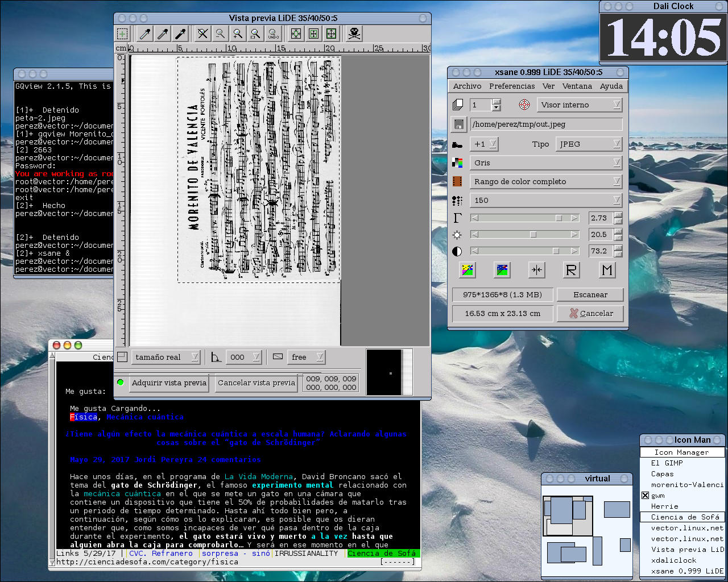Open the Rango de color completo dropdown
Viewport: 728px width, 582px height.
546,181
